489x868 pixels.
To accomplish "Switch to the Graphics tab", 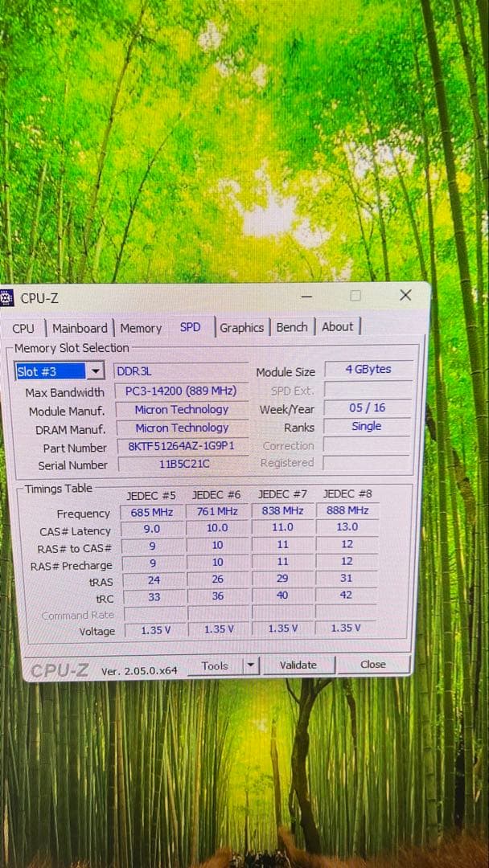I will pos(241,327).
